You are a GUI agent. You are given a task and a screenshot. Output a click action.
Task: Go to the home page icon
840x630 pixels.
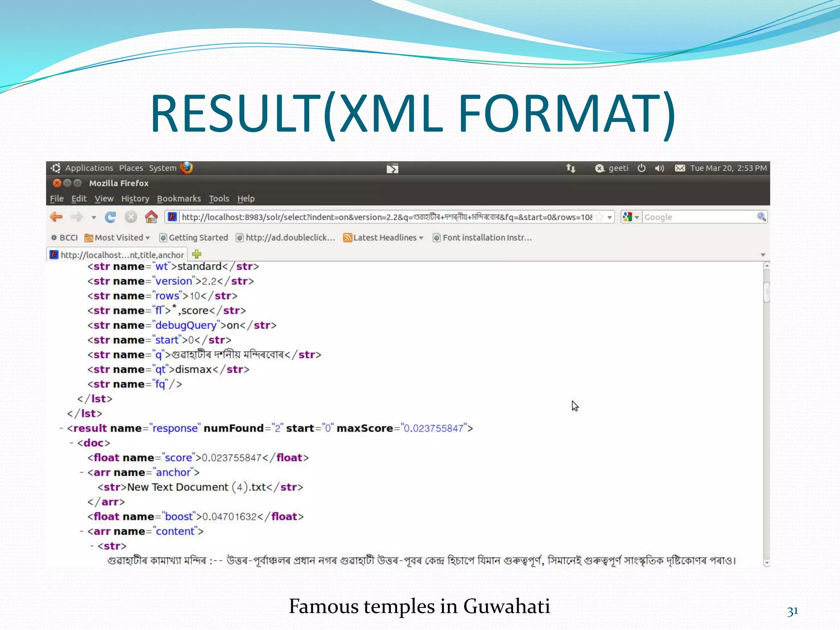coord(151,217)
